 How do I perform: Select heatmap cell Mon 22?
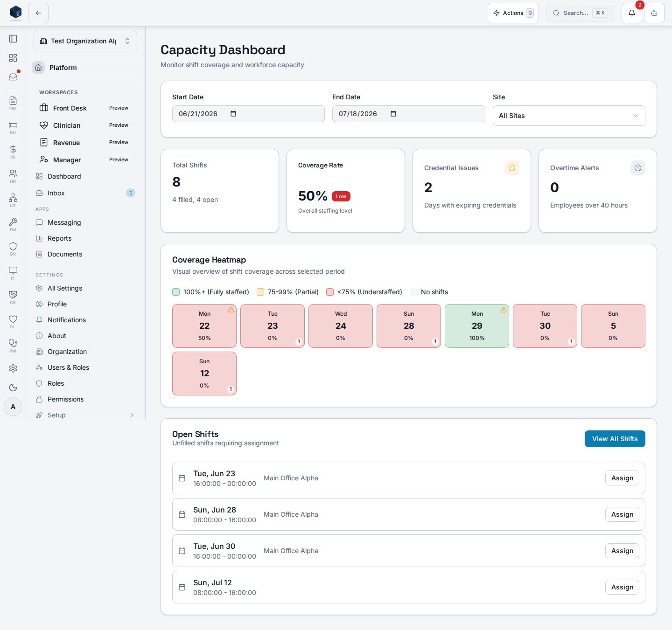pyautogui.click(x=204, y=326)
